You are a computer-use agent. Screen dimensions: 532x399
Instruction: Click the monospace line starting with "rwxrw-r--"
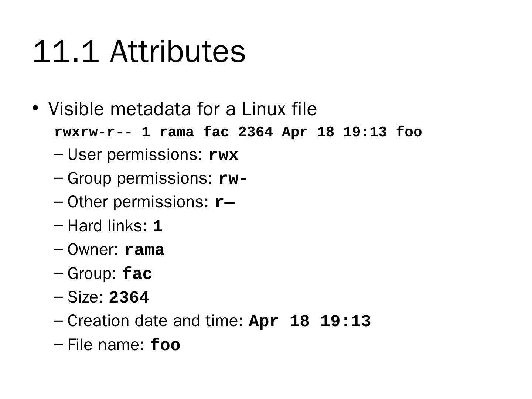[x=238, y=132]
